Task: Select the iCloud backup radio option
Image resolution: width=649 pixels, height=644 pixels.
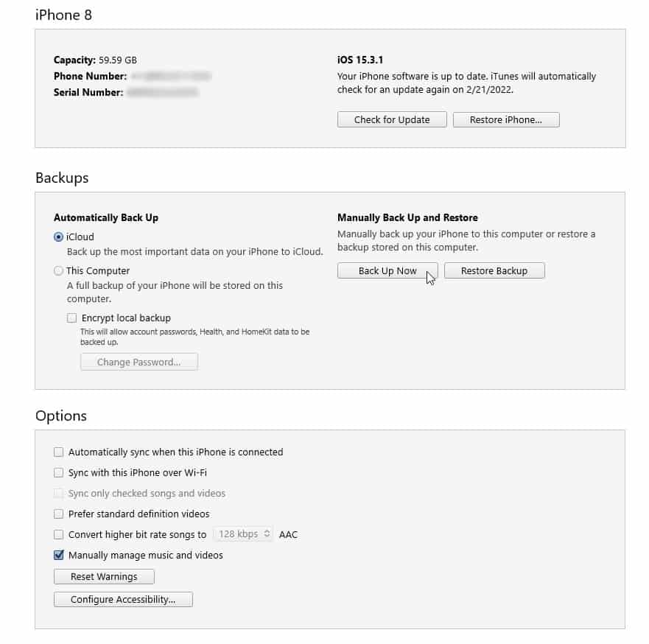Action: pos(59,237)
